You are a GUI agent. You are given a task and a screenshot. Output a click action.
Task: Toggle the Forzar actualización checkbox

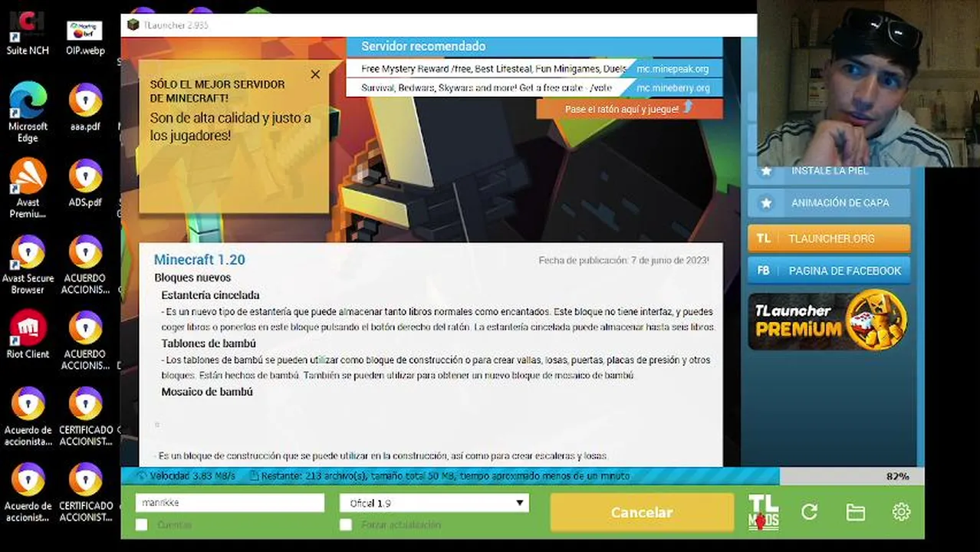pyautogui.click(x=346, y=524)
